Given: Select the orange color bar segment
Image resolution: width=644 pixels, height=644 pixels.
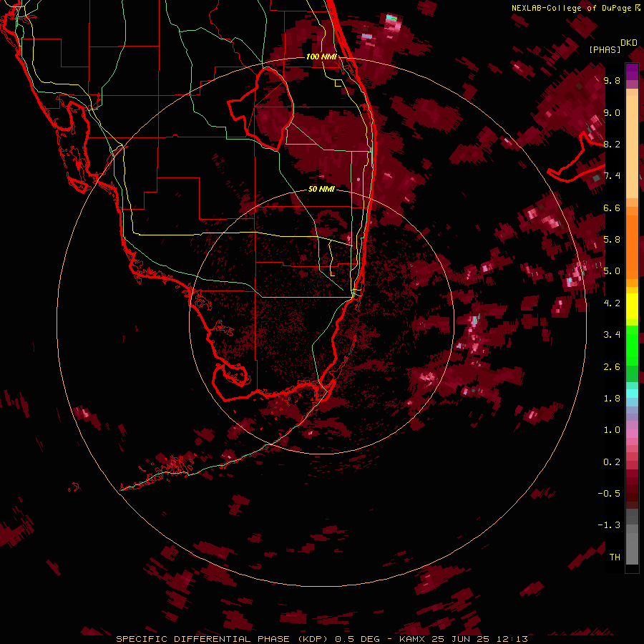Looking at the screenshot, I should (x=632, y=246).
